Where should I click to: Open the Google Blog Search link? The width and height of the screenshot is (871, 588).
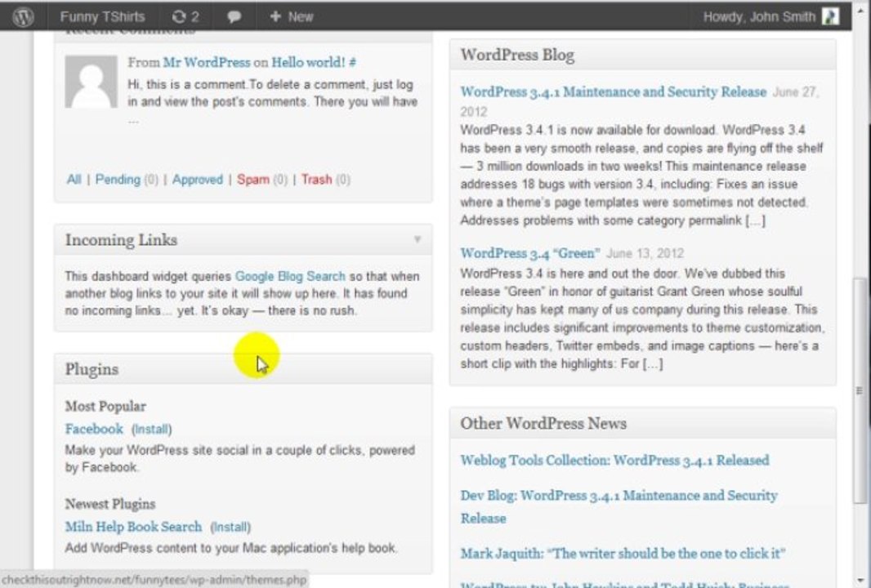point(290,276)
